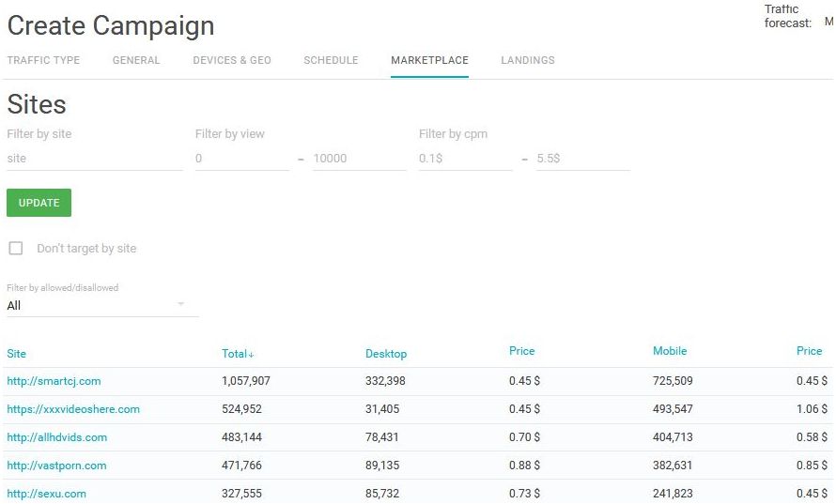Select the mobile price 0.85 $

coord(812,466)
